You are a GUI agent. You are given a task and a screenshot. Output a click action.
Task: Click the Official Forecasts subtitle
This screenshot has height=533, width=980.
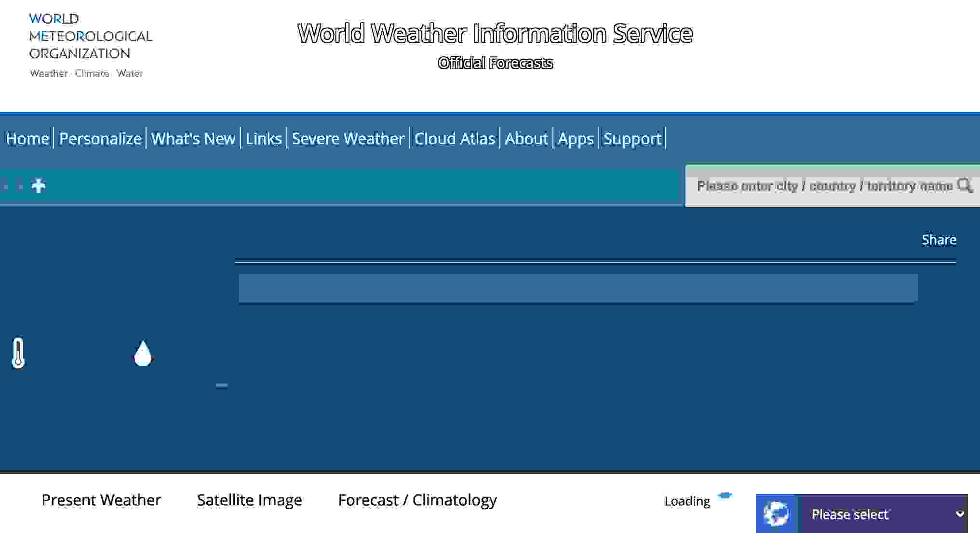coord(495,63)
